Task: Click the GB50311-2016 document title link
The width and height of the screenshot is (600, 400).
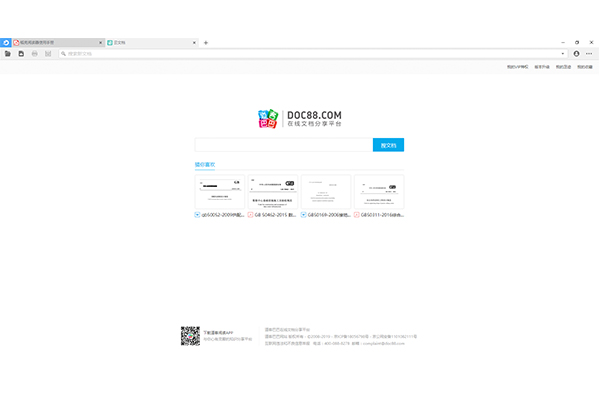Action: 382,215
